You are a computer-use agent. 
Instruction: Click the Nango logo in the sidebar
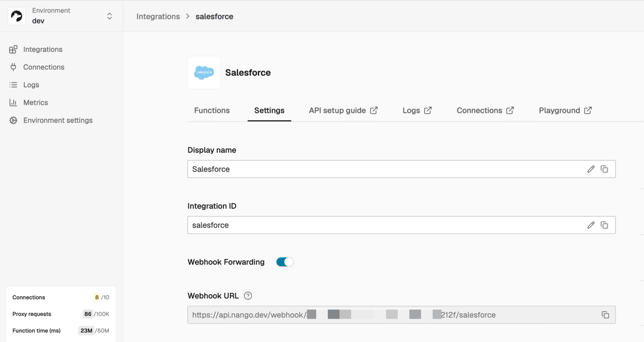(17, 16)
